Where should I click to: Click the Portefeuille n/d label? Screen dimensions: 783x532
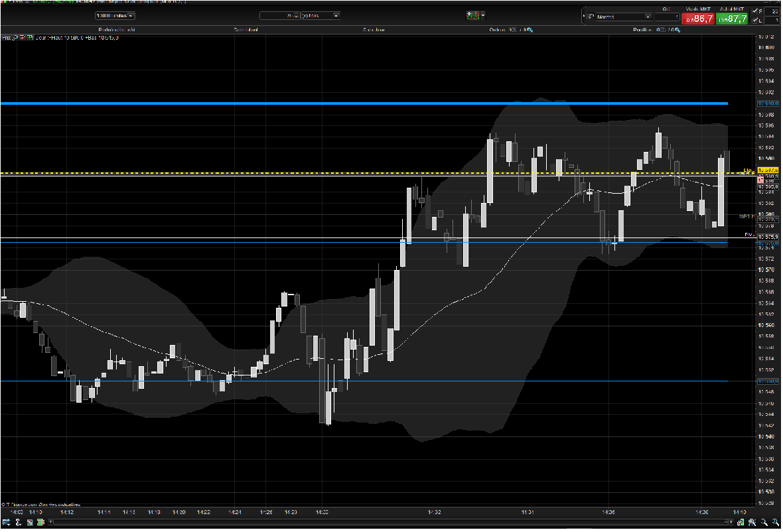tap(117, 30)
